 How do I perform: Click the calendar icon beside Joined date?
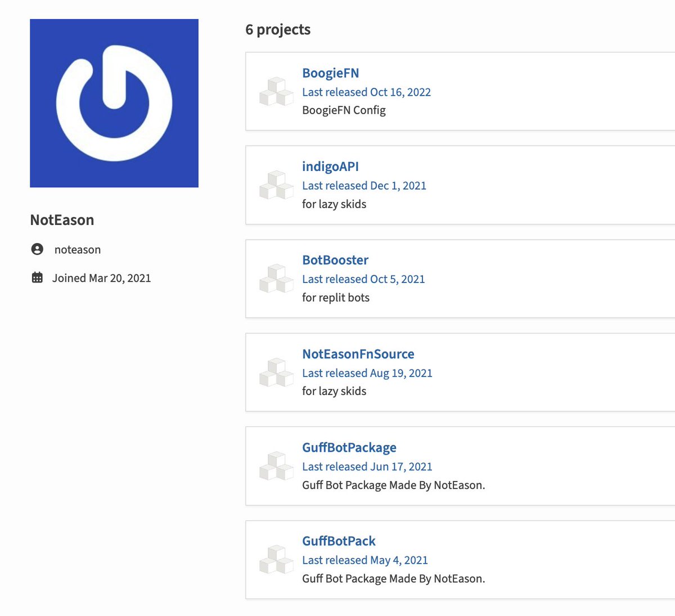(37, 277)
